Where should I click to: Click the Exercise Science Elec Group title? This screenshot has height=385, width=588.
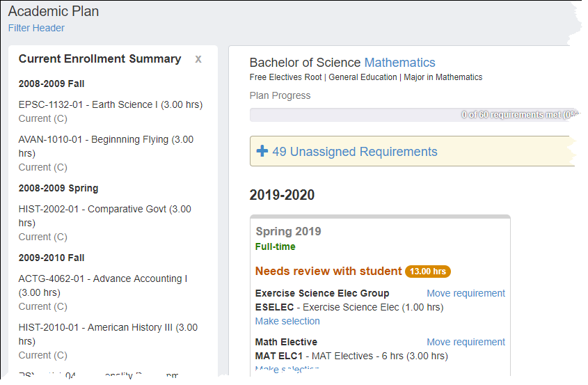click(x=322, y=293)
